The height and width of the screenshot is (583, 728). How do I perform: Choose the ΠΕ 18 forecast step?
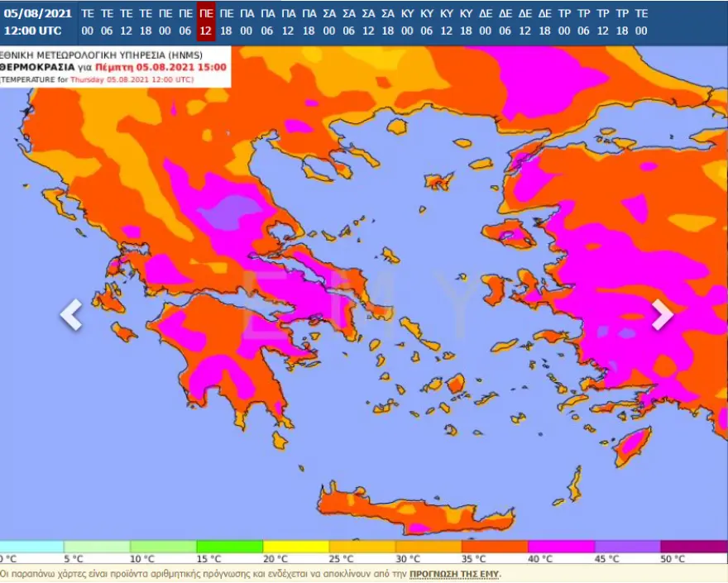[x=227, y=22]
